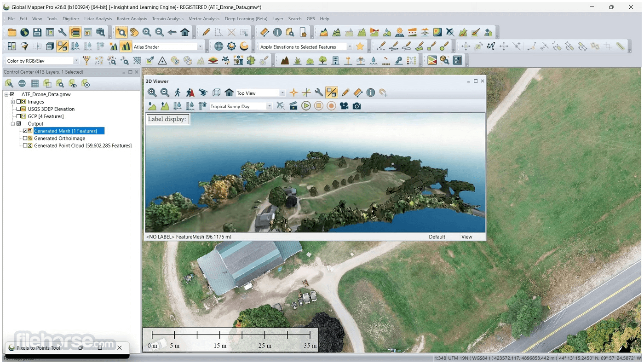This screenshot has width=644, height=364.
Task: Open the Top View dropdown in the 3D Viewer
Action: [282, 93]
